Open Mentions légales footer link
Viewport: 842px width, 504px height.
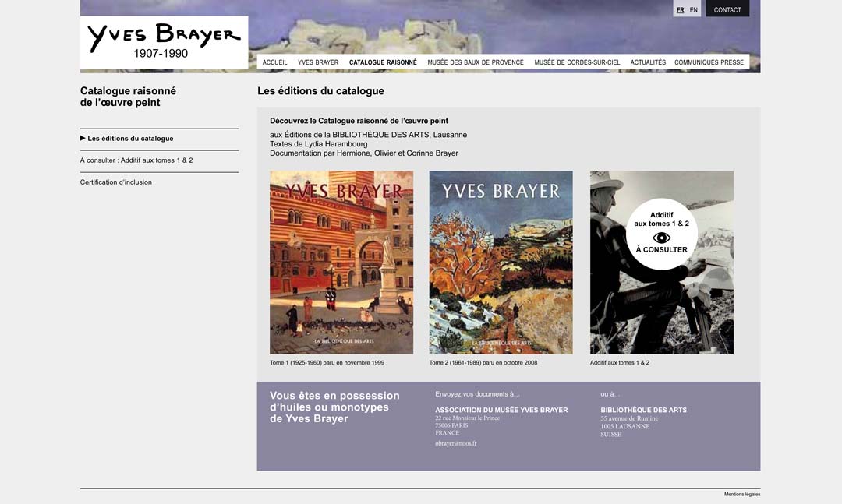pyautogui.click(x=742, y=495)
